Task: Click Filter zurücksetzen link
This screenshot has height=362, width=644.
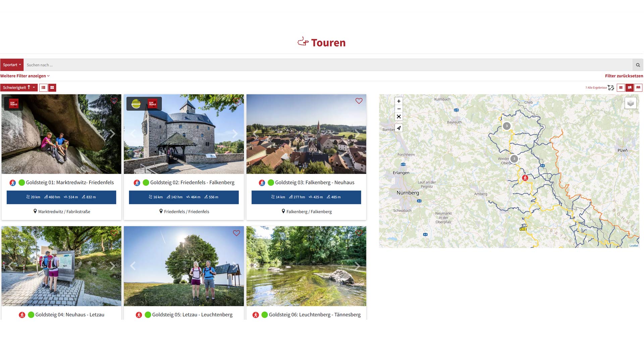Action: point(624,76)
